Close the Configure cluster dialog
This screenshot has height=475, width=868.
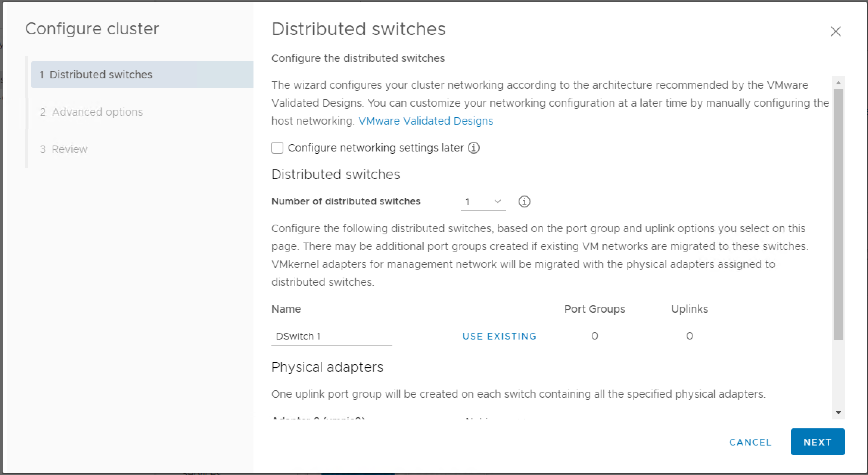(x=836, y=31)
